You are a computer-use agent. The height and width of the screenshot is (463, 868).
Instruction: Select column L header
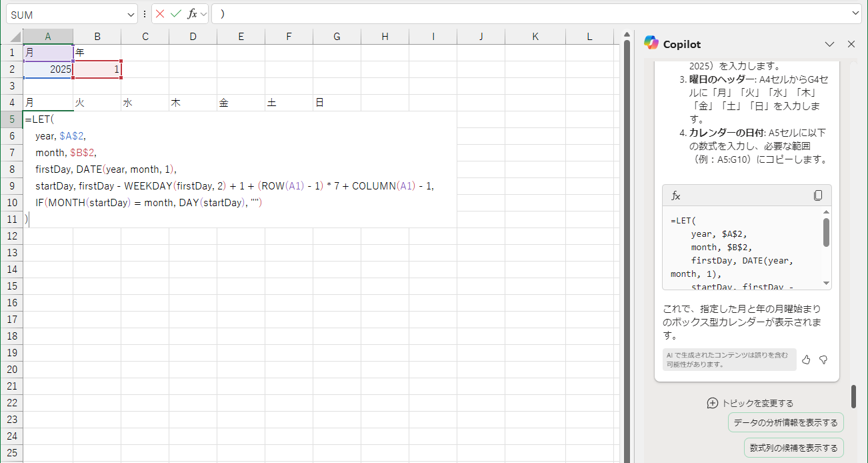[589, 37]
